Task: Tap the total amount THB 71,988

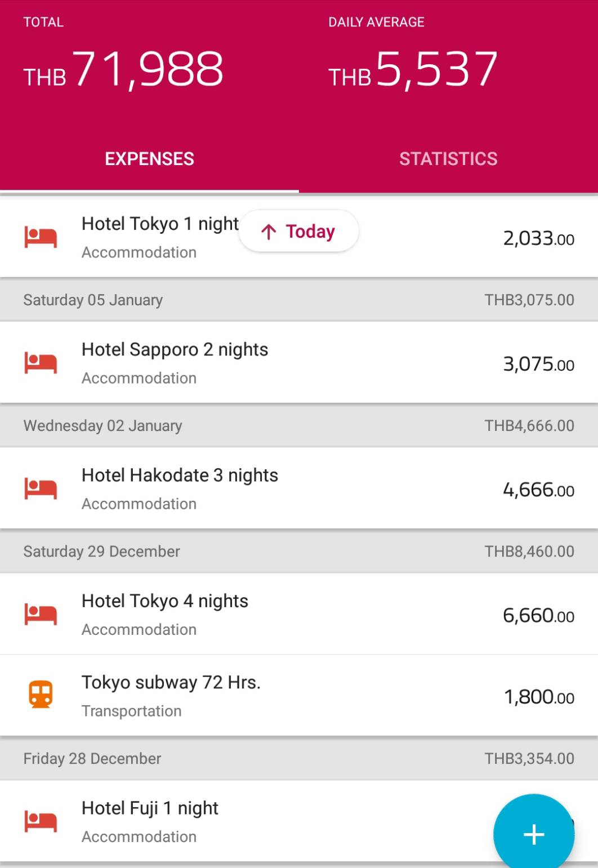Action: 123,69
